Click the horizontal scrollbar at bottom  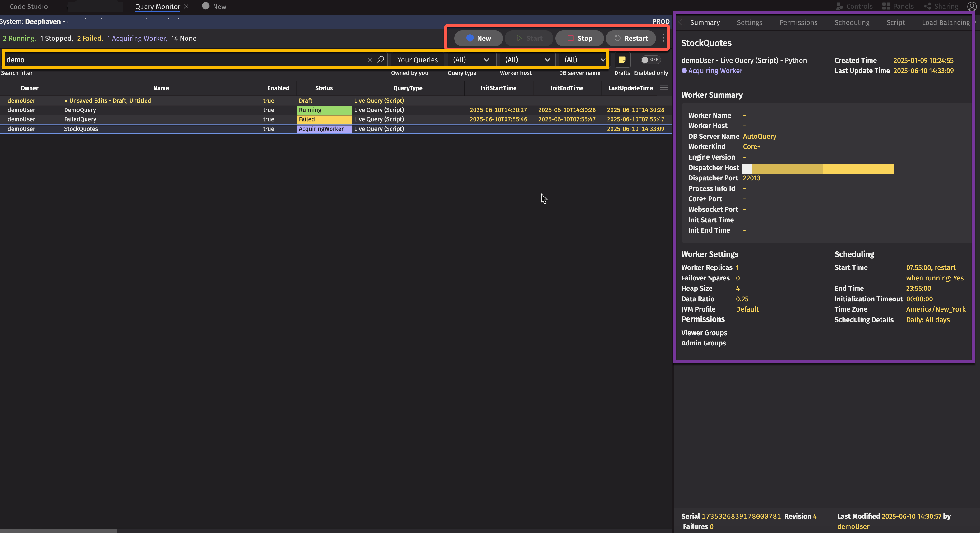point(58,530)
